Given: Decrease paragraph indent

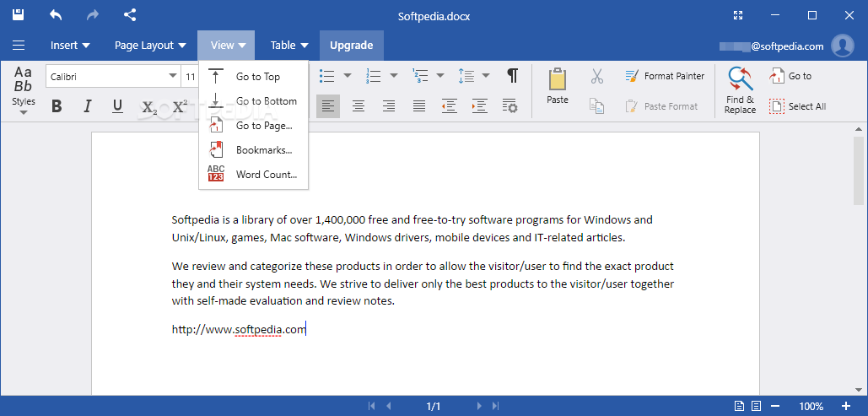Looking at the screenshot, I should pos(449,106).
